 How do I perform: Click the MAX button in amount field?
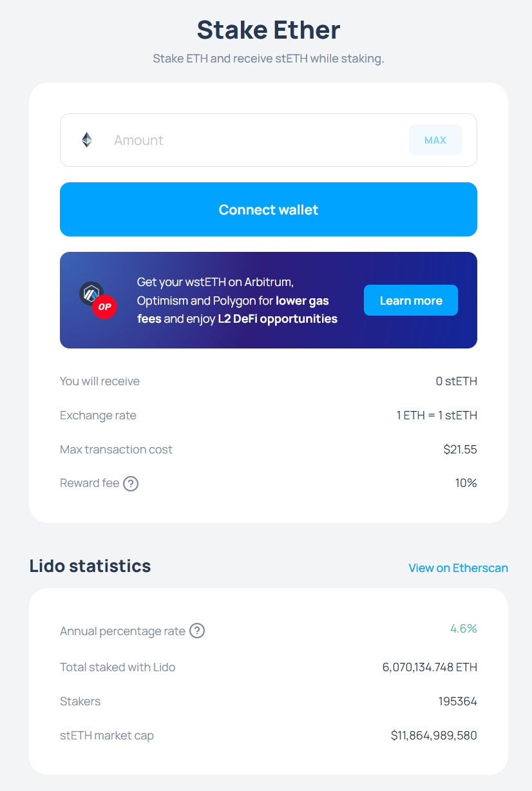click(x=435, y=140)
